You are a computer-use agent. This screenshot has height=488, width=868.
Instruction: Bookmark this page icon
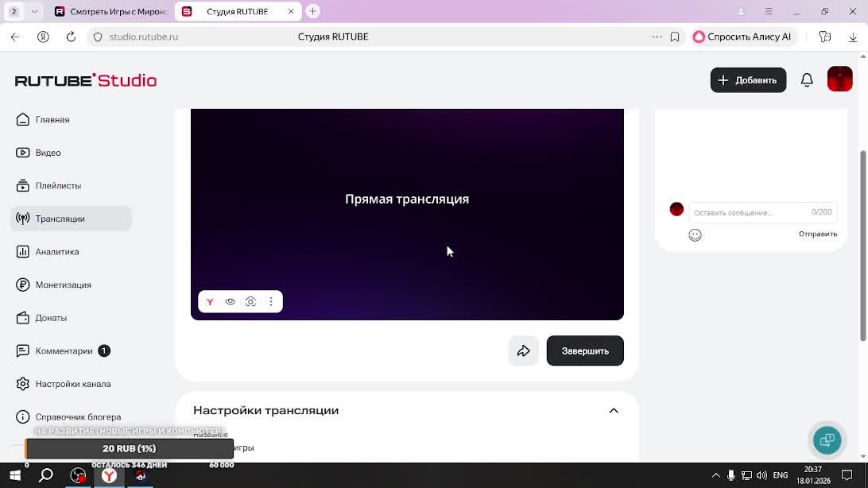(675, 37)
